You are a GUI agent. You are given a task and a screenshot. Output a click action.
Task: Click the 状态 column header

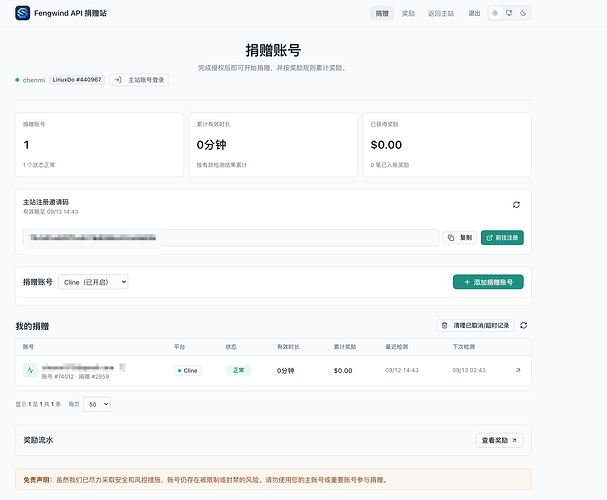231,347
